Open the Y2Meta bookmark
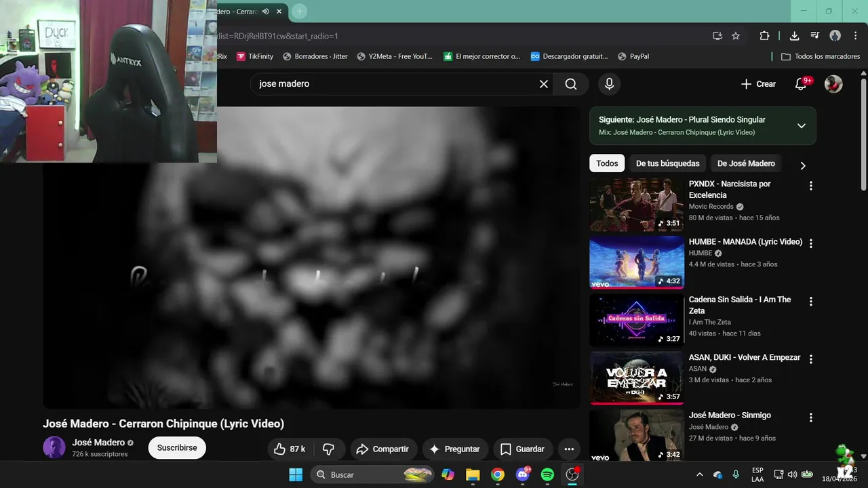Viewport: 868px width, 488px height. click(x=395, y=56)
